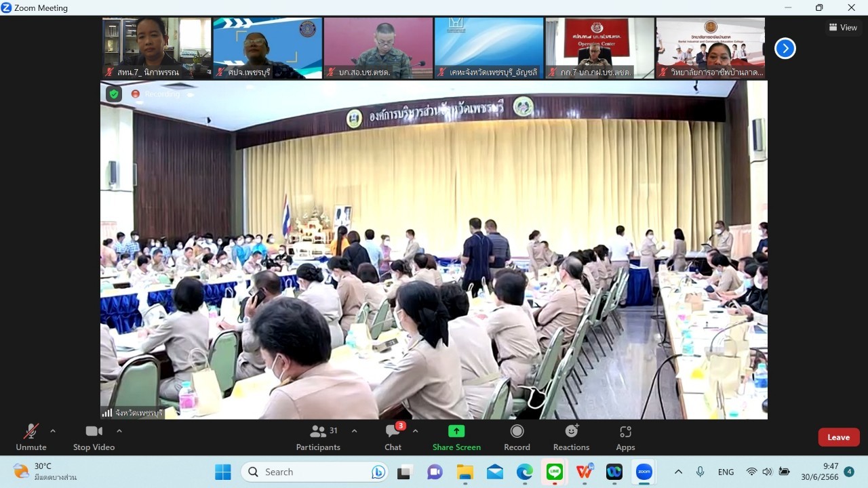
Task: Select the เคหะจังหวัดเพชรบุรี participant thumbnail
Action: (x=488, y=48)
